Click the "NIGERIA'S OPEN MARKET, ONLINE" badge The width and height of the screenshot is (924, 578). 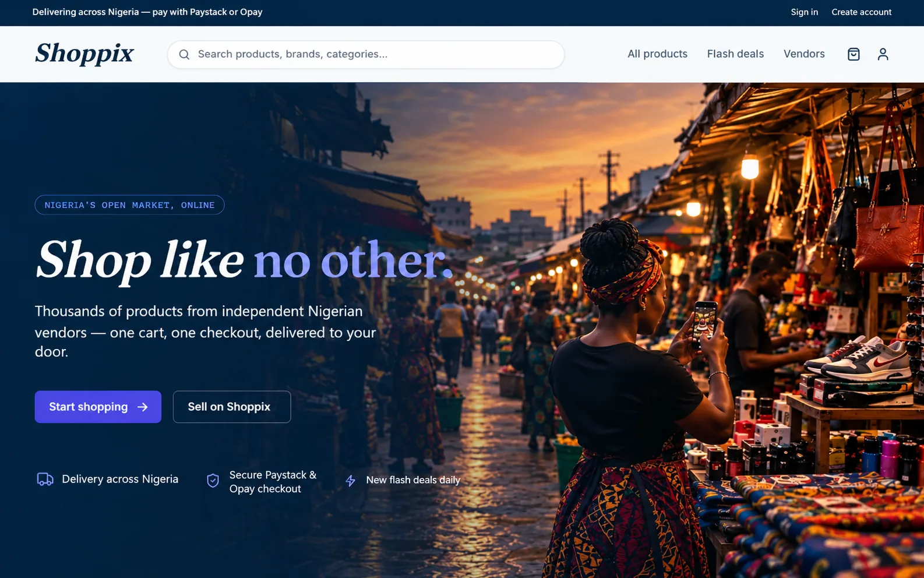[129, 205]
